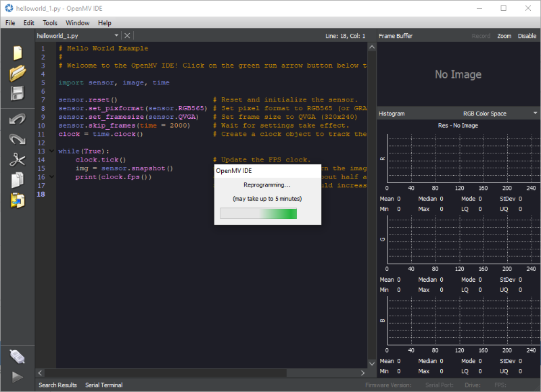Click 'Res - No Image' histogram label
541x392 pixels.
458,126
